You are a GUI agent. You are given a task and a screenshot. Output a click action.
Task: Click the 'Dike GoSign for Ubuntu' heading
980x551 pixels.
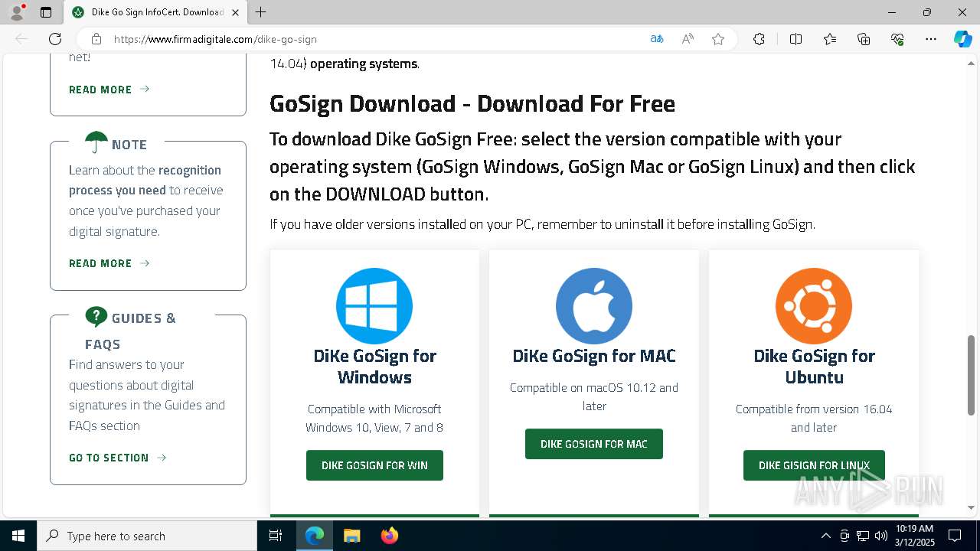pos(814,367)
